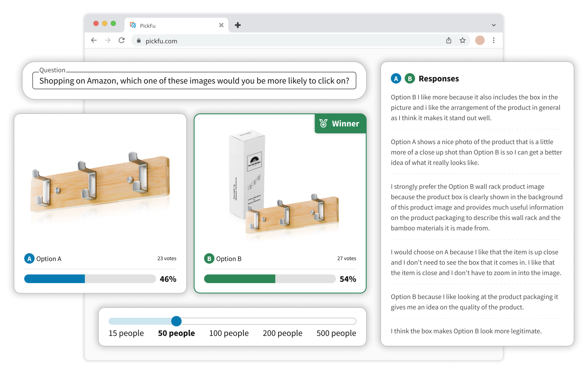Click the browser back navigation arrow
The image size is (588, 374).
(x=94, y=41)
